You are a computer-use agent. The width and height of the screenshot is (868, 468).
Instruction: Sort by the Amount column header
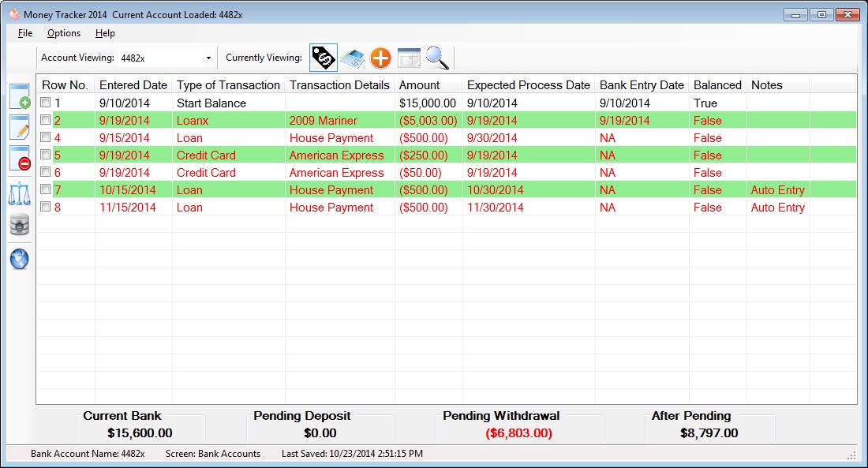(428, 85)
